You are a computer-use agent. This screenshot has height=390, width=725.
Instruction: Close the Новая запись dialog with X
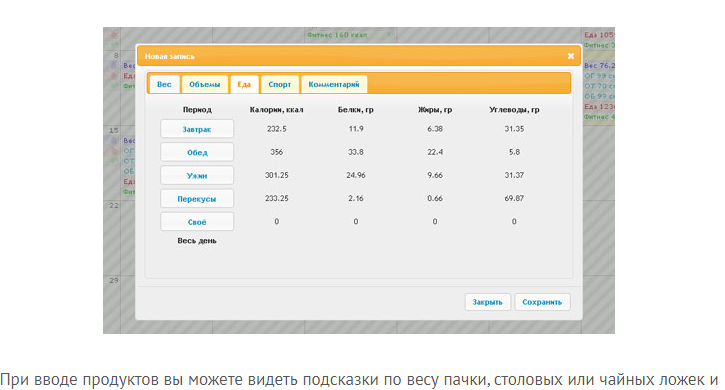point(571,56)
